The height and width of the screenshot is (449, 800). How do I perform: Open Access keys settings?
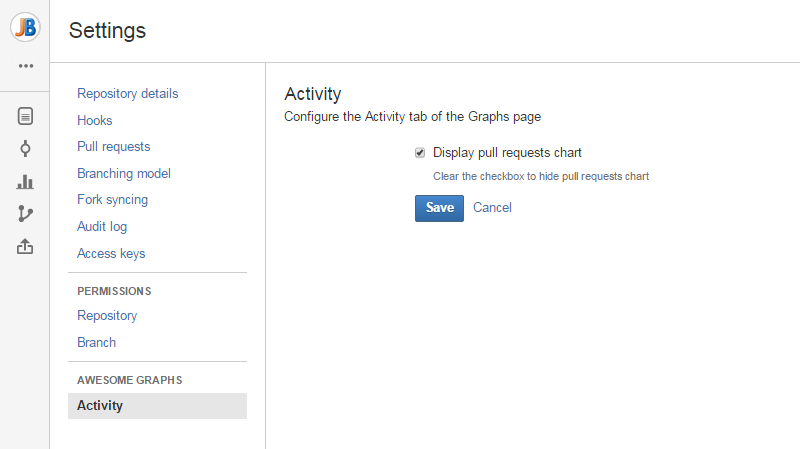(x=111, y=254)
